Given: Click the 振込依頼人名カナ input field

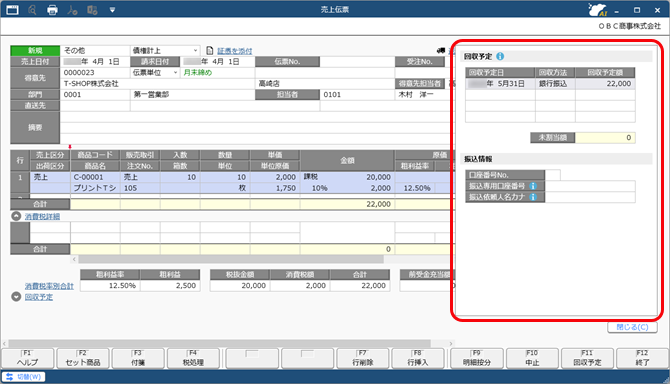Looking at the screenshot, I should [590, 197].
